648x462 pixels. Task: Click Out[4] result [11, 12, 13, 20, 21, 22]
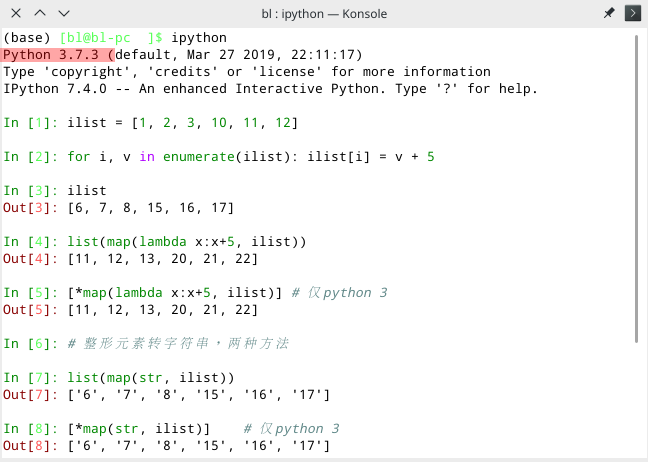[x=163, y=259]
